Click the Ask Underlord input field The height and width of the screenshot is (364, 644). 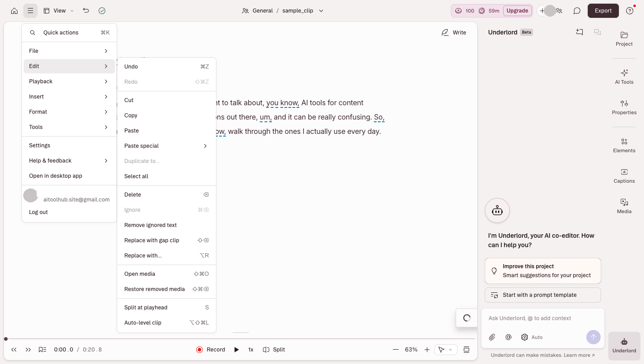(x=542, y=318)
